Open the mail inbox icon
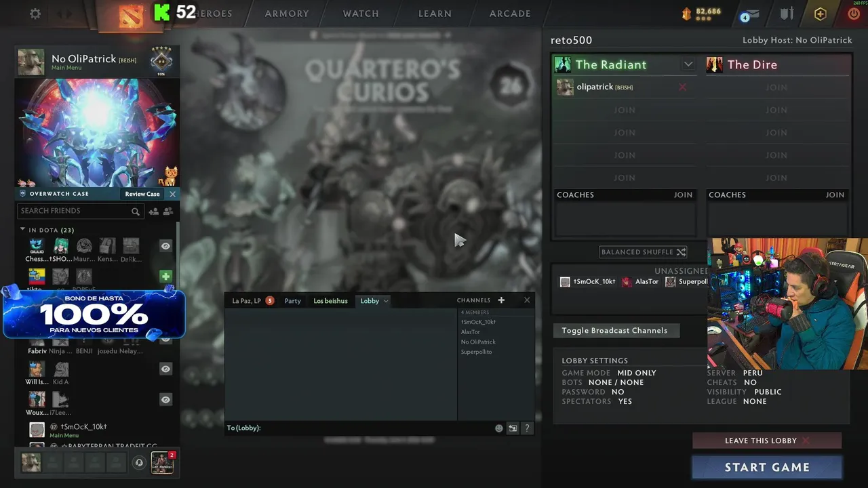Viewport: 868px width, 488px height. tap(749, 14)
